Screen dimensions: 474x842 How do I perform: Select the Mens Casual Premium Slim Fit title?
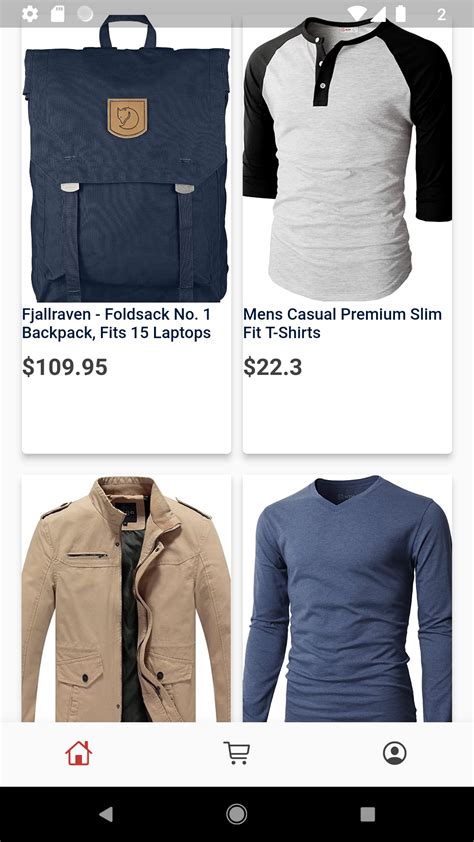342,323
